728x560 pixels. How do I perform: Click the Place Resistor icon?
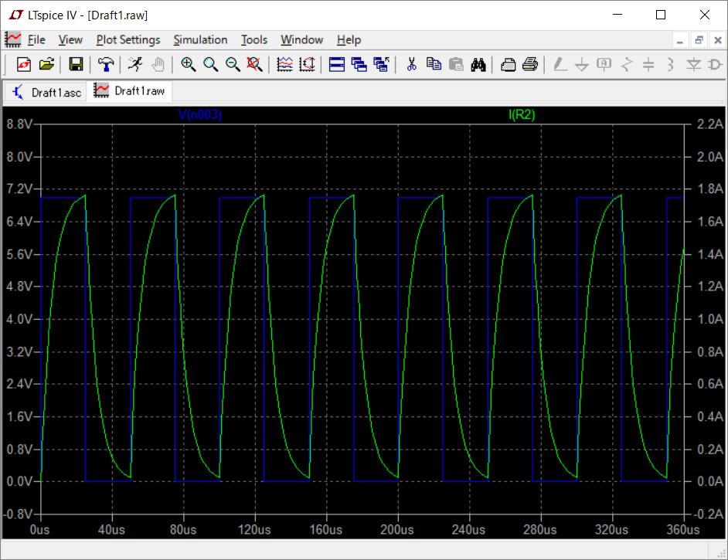pyautogui.click(x=626, y=64)
